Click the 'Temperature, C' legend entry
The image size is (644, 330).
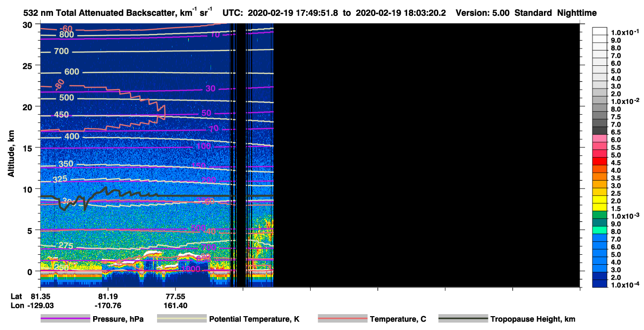click(398, 319)
